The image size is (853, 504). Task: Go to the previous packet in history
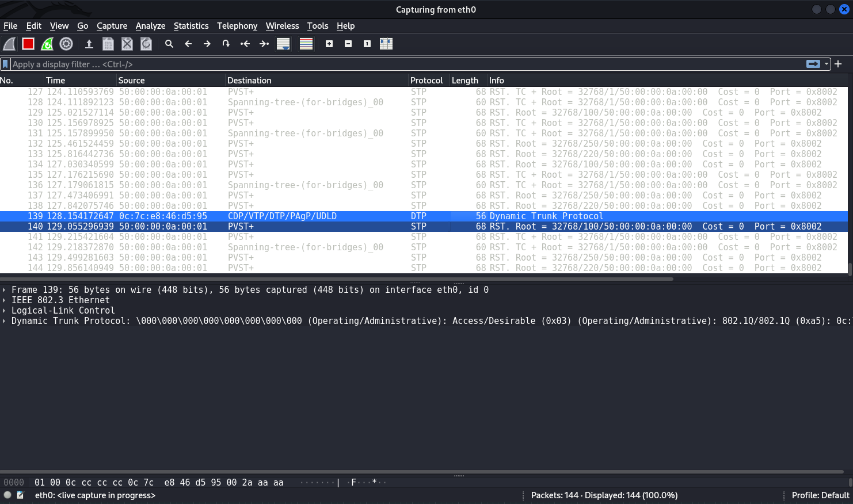pyautogui.click(x=188, y=44)
